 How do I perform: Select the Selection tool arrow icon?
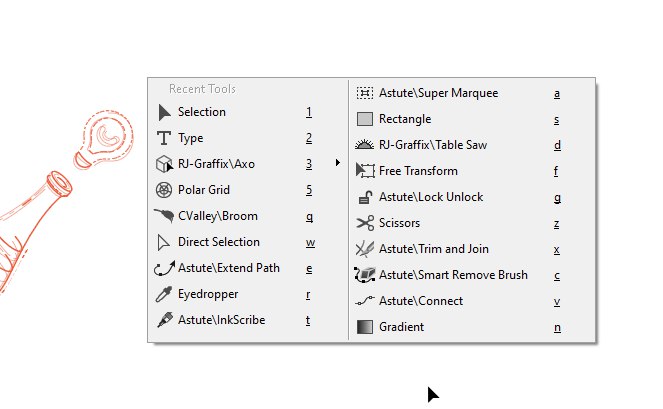point(164,113)
